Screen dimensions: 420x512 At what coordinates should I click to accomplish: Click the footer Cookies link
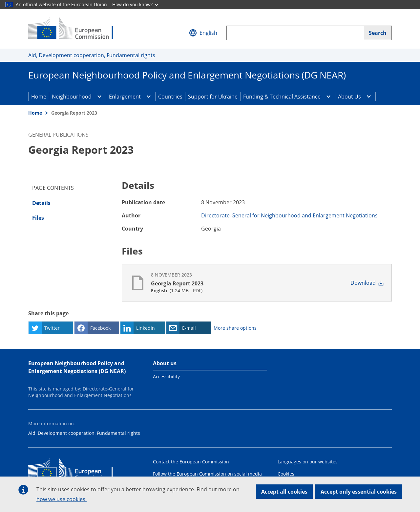click(286, 474)
